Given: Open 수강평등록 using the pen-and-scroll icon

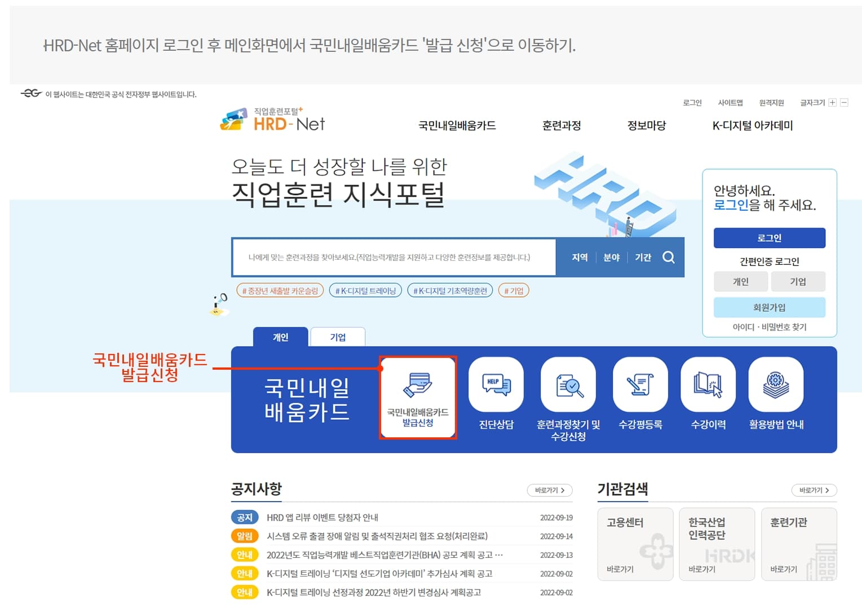Looking at the screenshot, I should [639, 386].
